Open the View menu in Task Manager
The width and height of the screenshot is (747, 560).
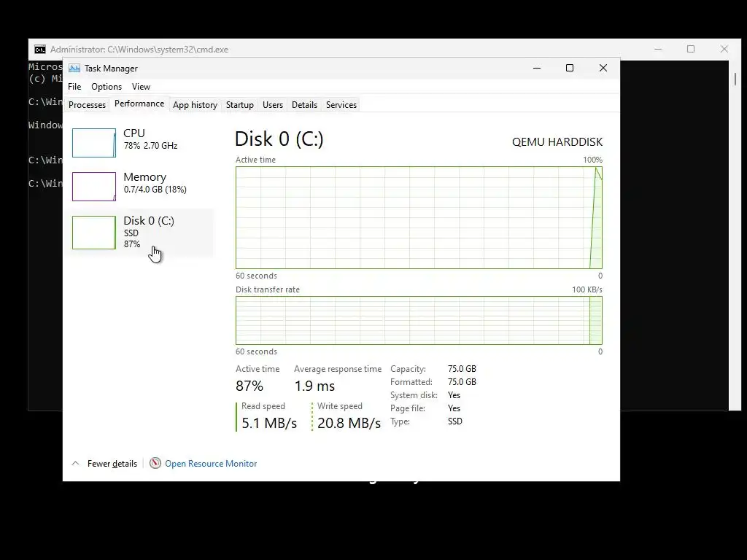[x=141, y=87]
